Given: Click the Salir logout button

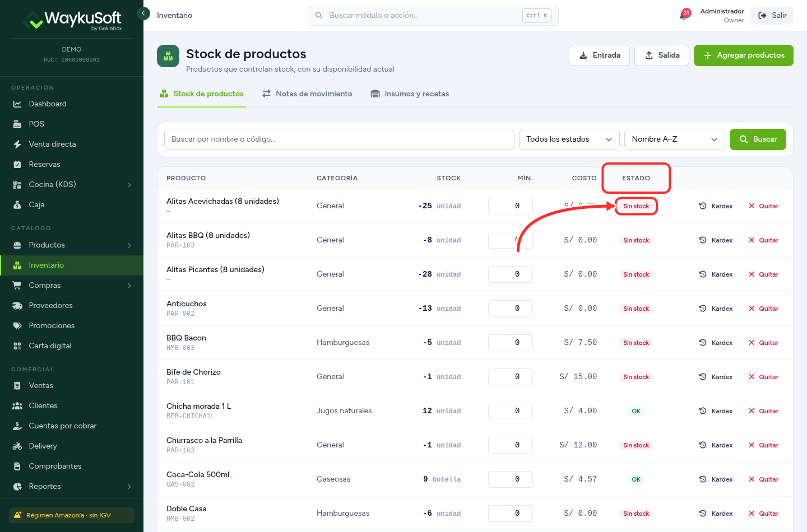Looking at the screenshot, I should pyautogui.click(x=772, y=16).
